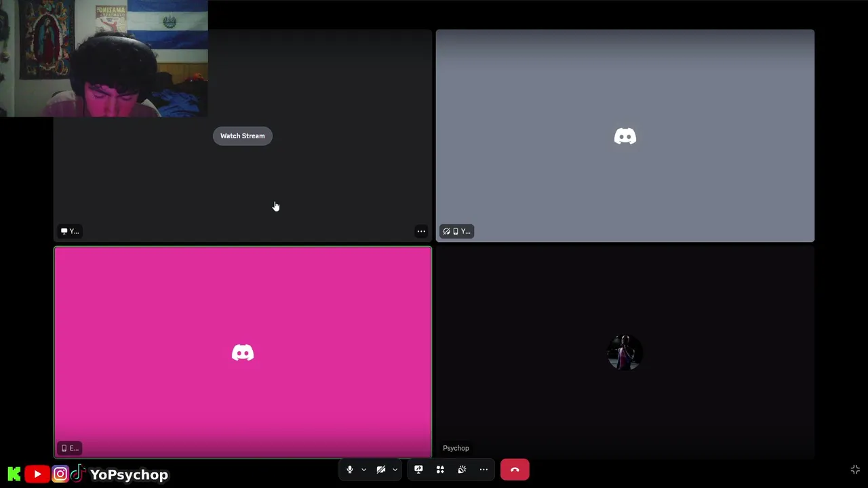Open the Activities shapes icon

click(440, 470)
